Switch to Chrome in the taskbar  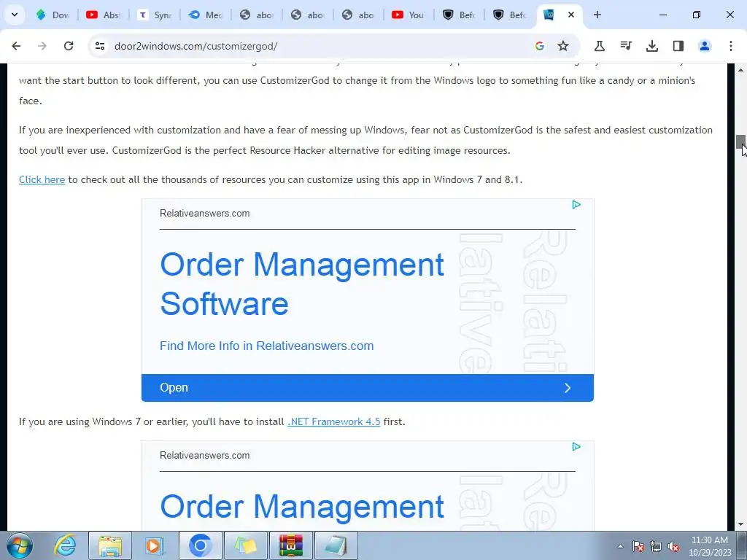click(200, 545)
